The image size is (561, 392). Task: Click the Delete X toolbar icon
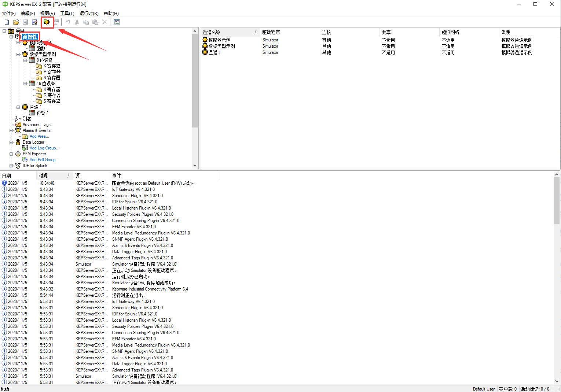click(x=104, y=22)
